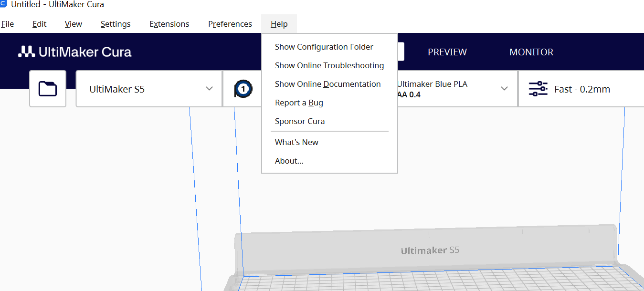Viewport: 644px width, 291px height.
Task: Open the Settings menu
Action: (x=116, y=24)
